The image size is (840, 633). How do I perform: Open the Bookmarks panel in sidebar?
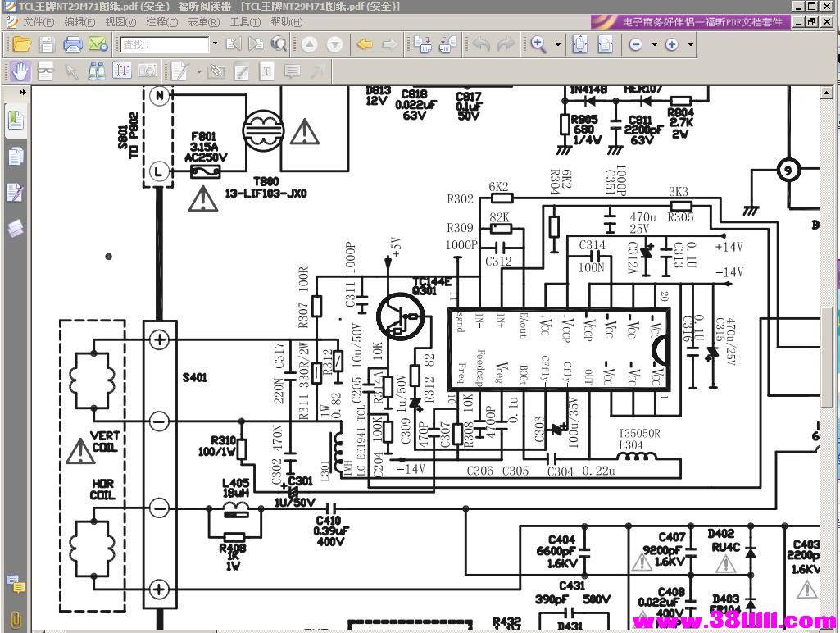(16, 122)
